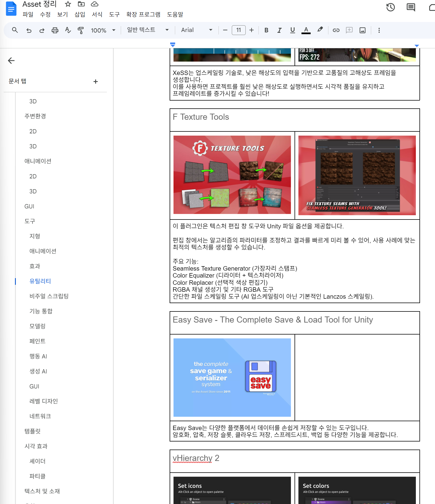Jump to the 효과 section

click(35, 266)
